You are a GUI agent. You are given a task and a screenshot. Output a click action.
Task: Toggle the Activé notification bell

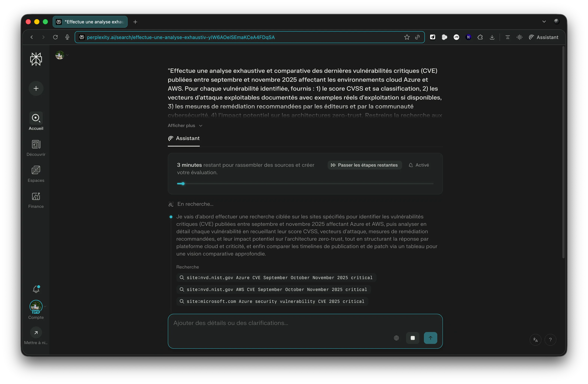[x=419, y=165]
